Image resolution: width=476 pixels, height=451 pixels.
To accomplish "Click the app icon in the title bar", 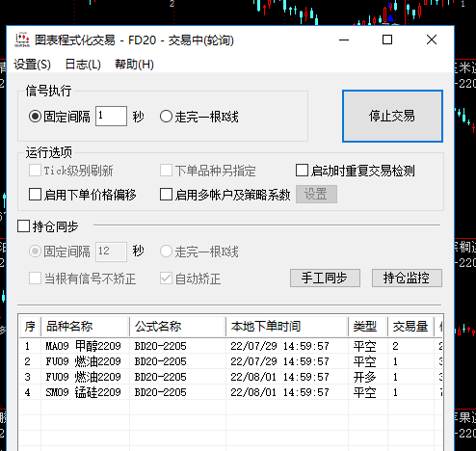I will click(x=22, y=40).
